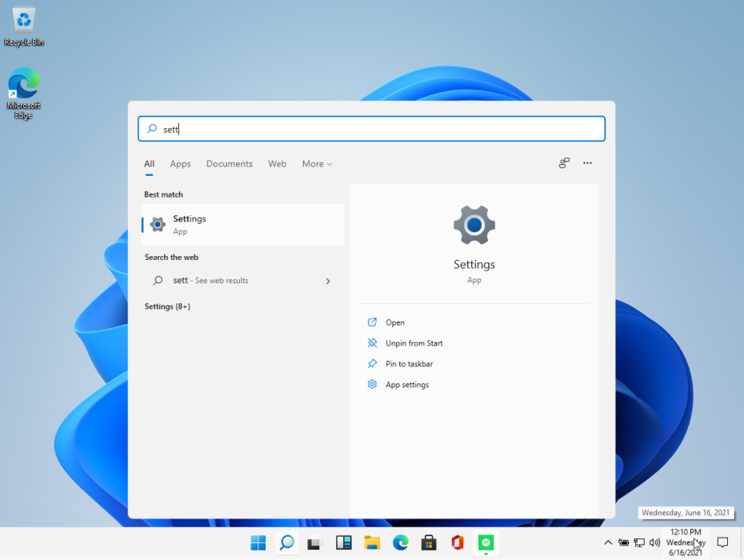
Task: Open the Recycle Bin desktop icon
Action: (x=22, y=20)
